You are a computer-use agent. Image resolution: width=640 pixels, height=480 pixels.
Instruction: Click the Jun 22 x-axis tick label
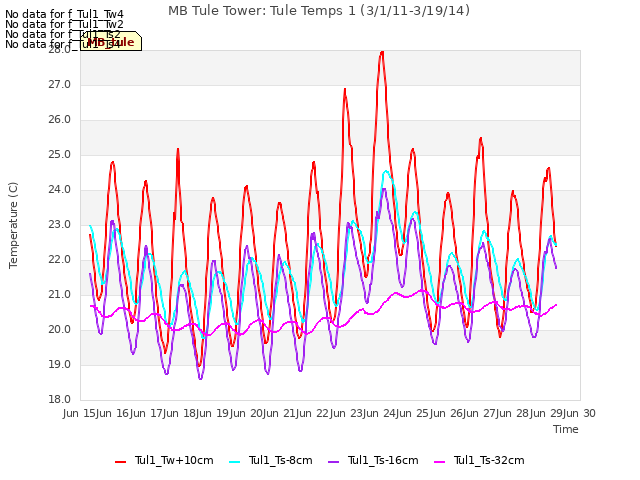pos(314,413)
